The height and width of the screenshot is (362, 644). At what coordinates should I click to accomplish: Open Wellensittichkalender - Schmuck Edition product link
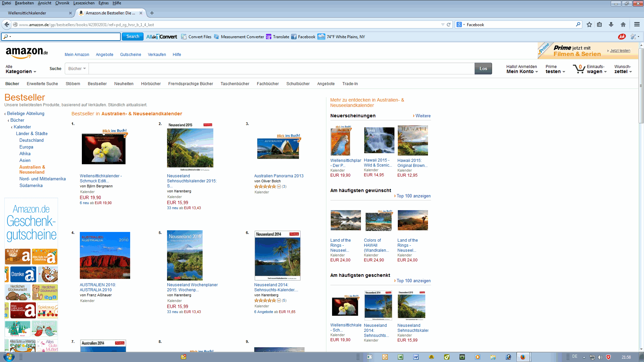(x=101, y=178)
